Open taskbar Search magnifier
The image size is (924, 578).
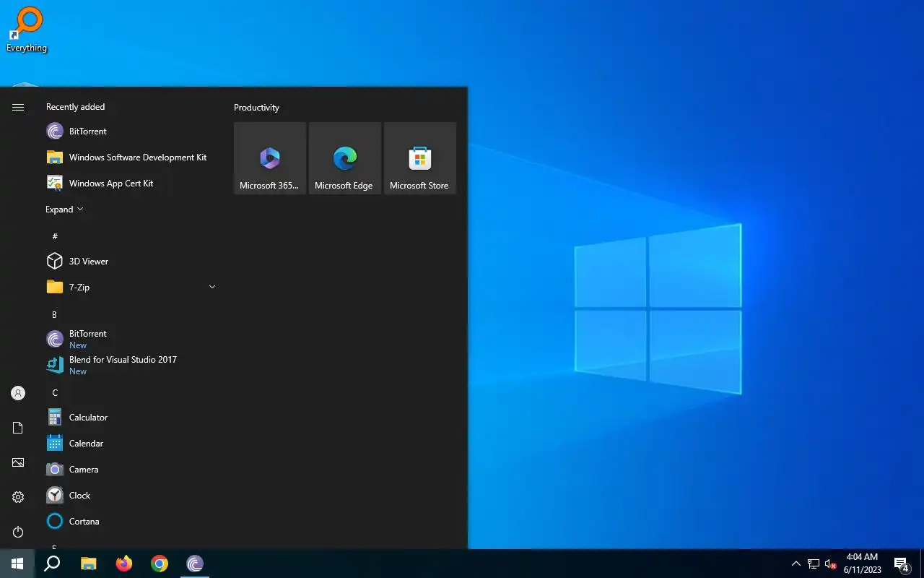point(52,564)
